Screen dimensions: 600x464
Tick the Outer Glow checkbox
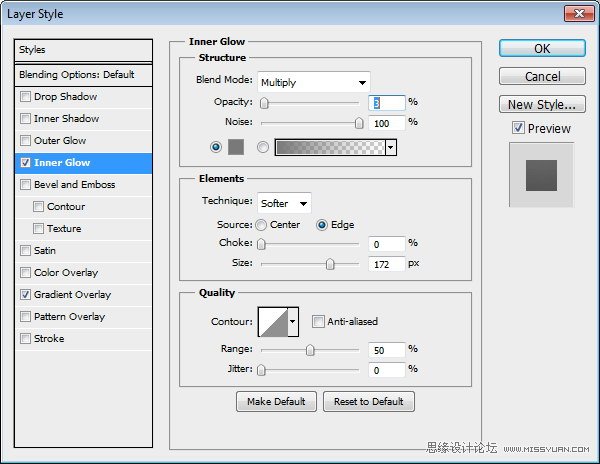25,140
